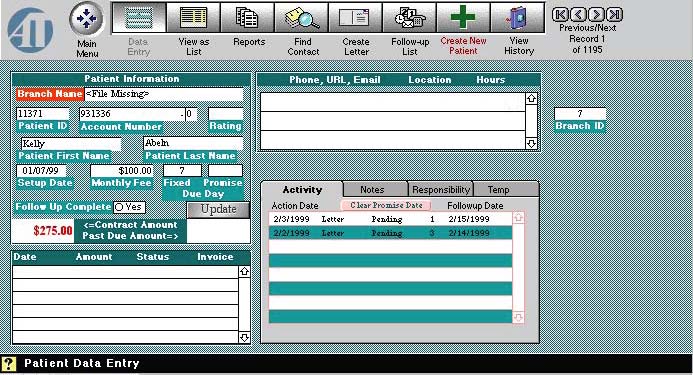Click the Patient Last Name field Abeln
This screenshot has width=693, height=375.
(x=193, y=143)
